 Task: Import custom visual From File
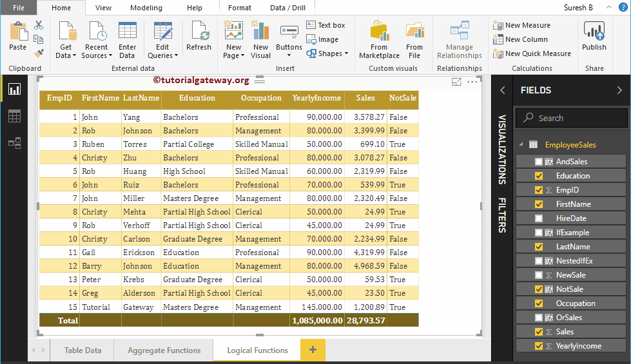click(x=414, y=40)
